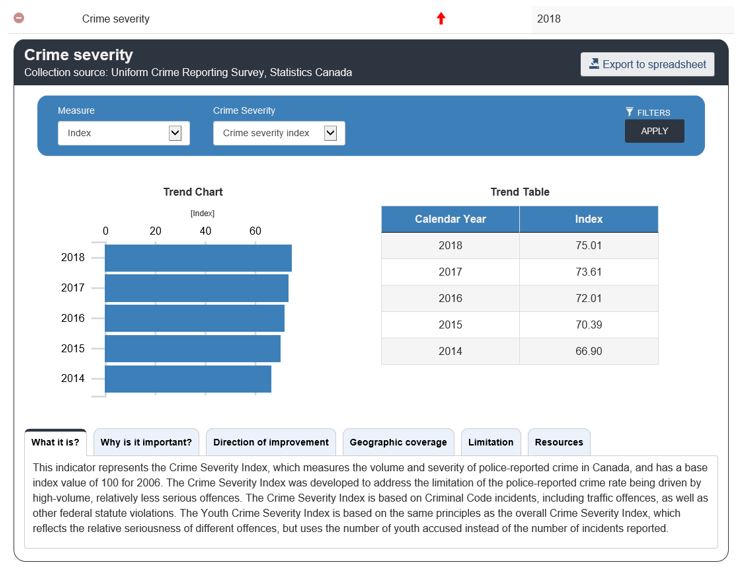Click the 2018 y-axis label in chart
The width and height of the screenshot is (736, 571).
[73, 257]
